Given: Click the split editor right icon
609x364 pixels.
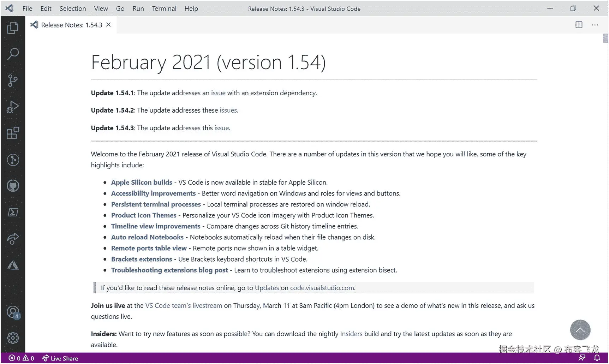Looking at the screenshot, I should (x=579, y=25).
